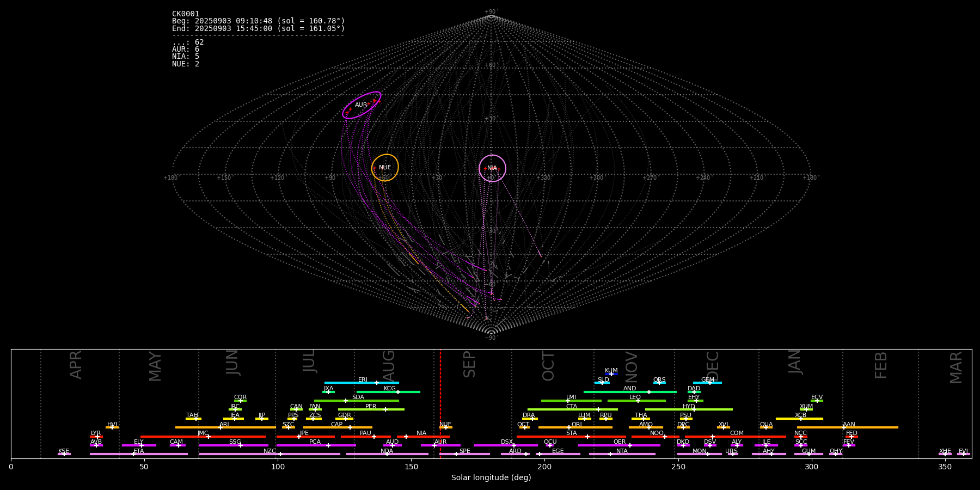The width and height of the screenshot is (980, 490).
Task: Click the cyan GEM shower bar
Action: pyautogui.click(x=707, y=383)
